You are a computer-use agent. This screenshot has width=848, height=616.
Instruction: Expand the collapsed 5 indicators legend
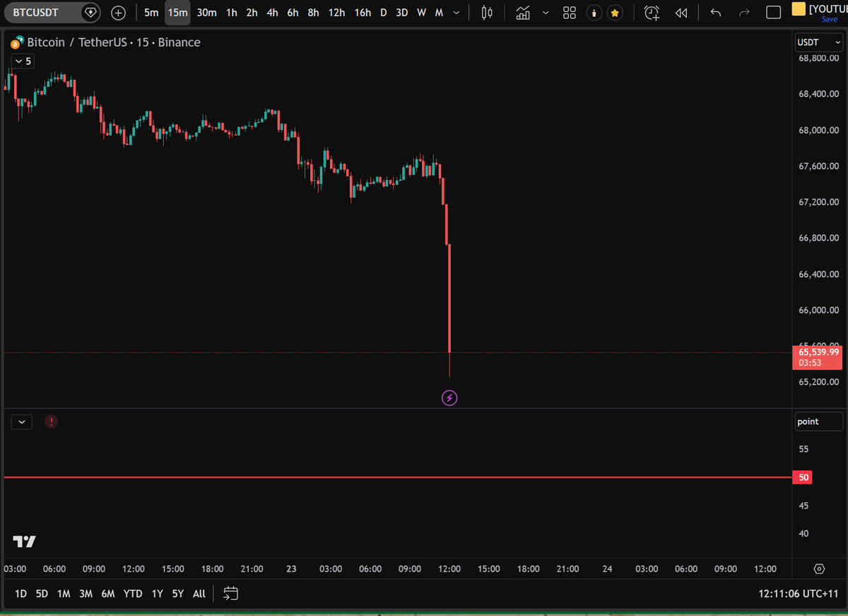coord(22,61)
